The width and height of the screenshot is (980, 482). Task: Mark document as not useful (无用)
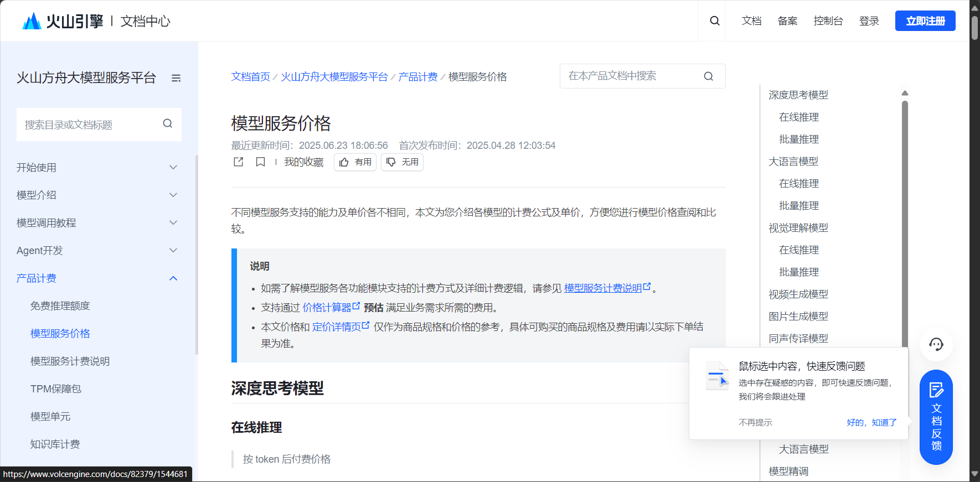tap(402, 162)
